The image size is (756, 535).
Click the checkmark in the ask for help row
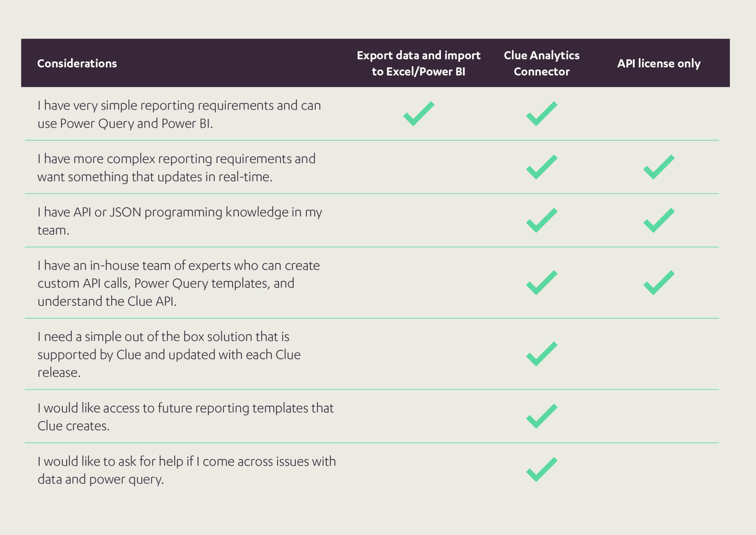[542, 470]
